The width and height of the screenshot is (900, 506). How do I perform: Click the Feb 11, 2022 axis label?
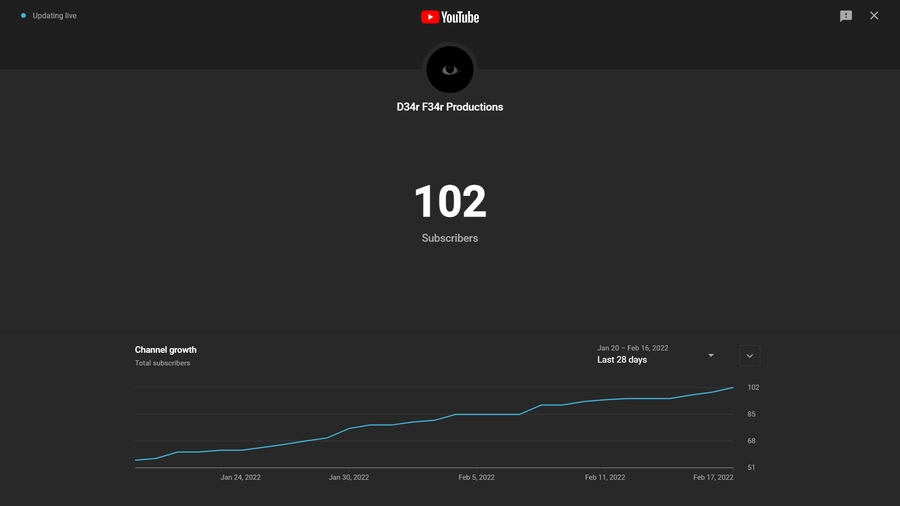pos(605,477)
